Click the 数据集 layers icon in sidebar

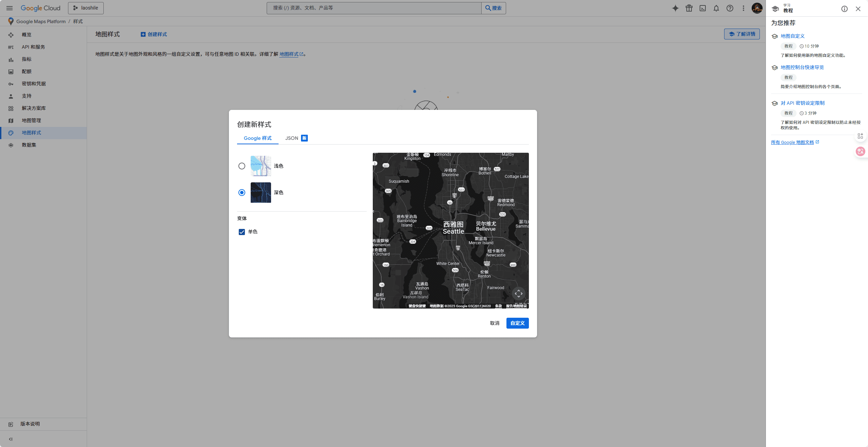tap(11, 145)
